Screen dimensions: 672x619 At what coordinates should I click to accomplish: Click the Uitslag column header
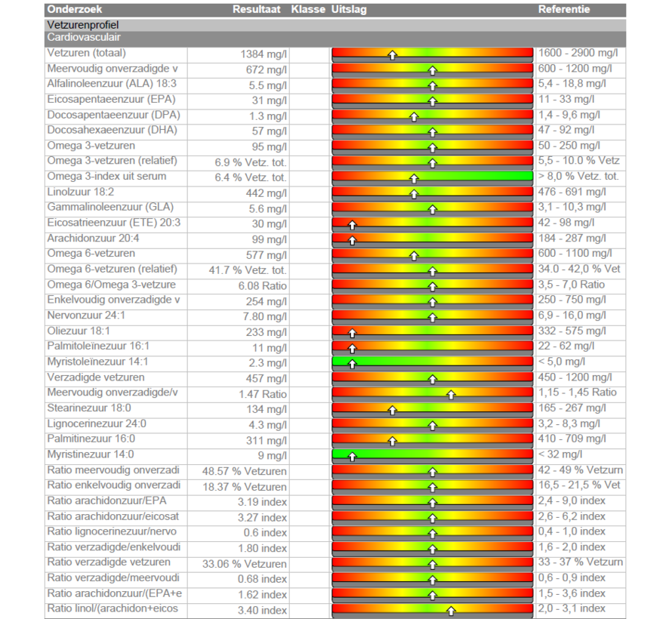(x=349, y=10)
